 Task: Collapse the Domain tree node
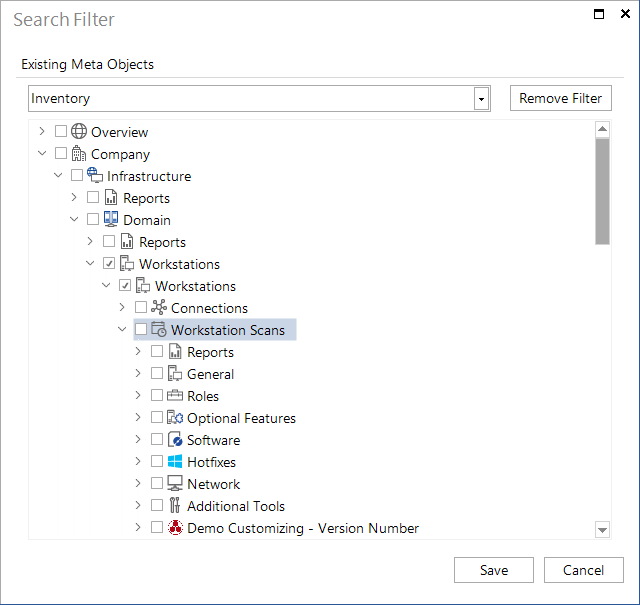click(x=74, y=219)
